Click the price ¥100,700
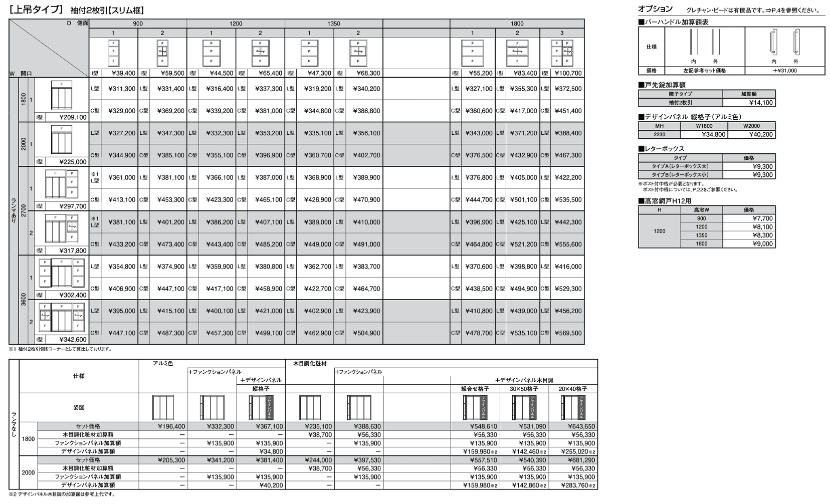This screenshot has height=504, width=830. [x=568, y=73]
